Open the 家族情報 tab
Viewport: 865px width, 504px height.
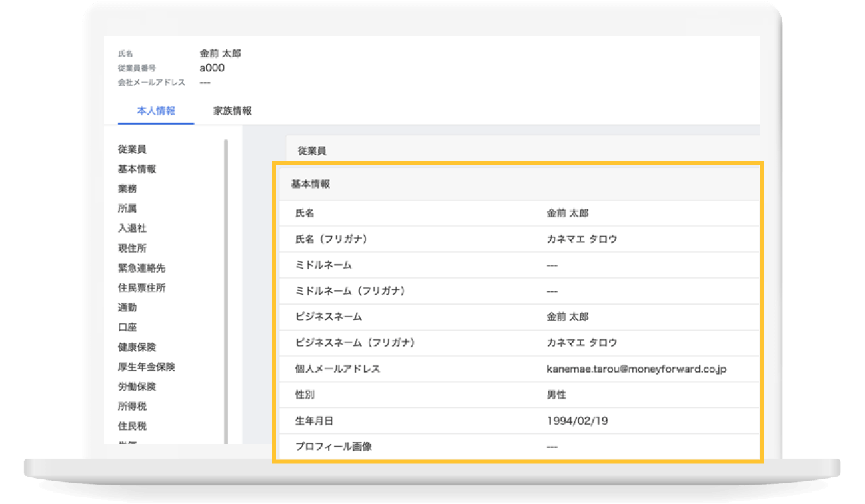point(233,111)
